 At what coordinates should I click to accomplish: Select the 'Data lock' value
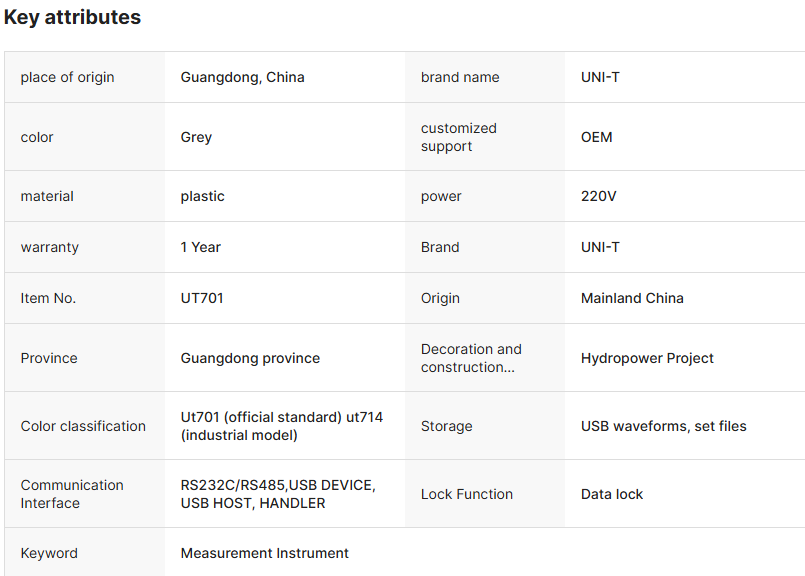[612, 494]
